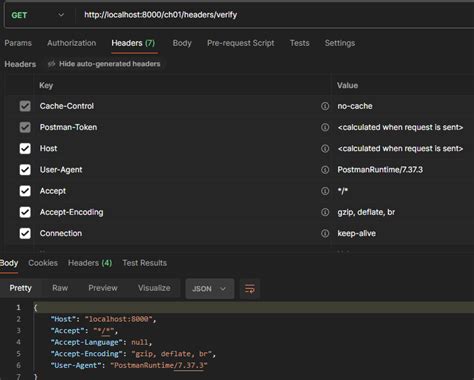Click the info icon for Cache-Control
Screen dimensions: 474x380
(x=325, y=106)
